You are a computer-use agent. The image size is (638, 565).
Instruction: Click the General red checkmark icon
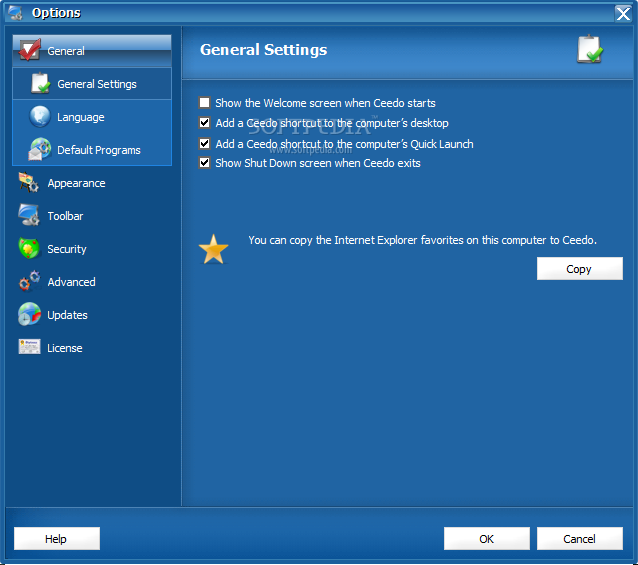[29, 50]
